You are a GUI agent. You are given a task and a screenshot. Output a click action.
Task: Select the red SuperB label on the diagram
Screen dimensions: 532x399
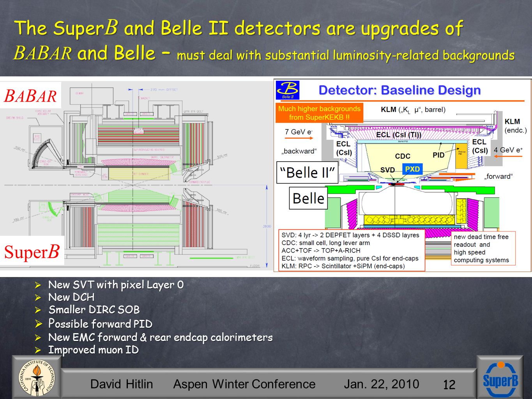[32, 252]
